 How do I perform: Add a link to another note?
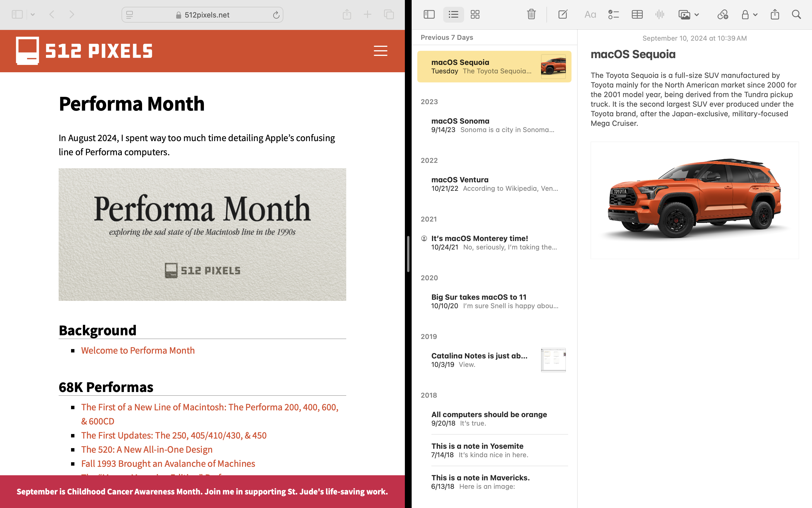(722, 14)
